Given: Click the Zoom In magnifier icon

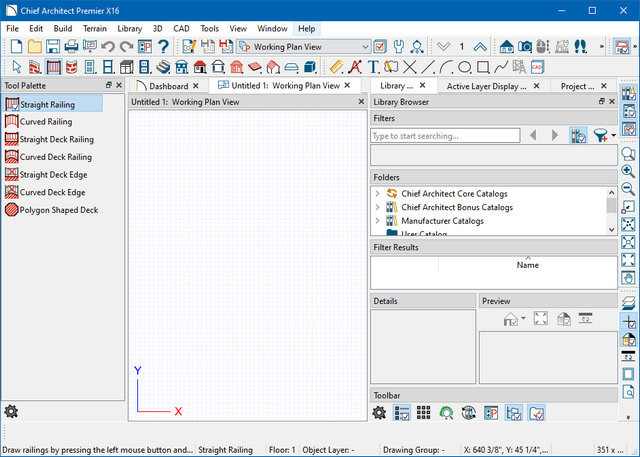Looking at the screenshot, I should pos(628,172).
